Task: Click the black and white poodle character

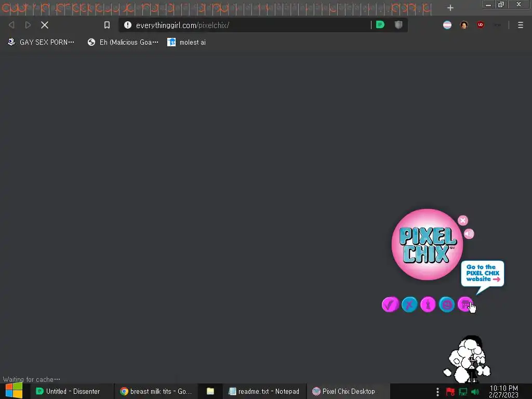Action: click(x=467, y=360)
